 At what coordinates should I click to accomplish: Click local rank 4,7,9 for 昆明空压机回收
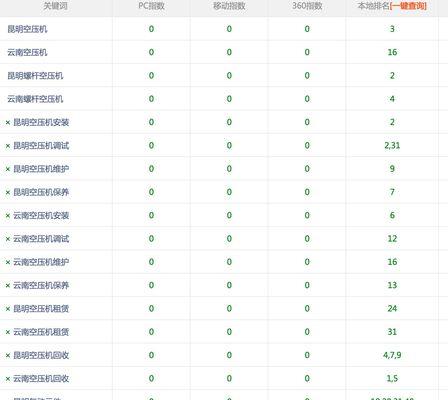pyautogui.click(x=392, y=355)
